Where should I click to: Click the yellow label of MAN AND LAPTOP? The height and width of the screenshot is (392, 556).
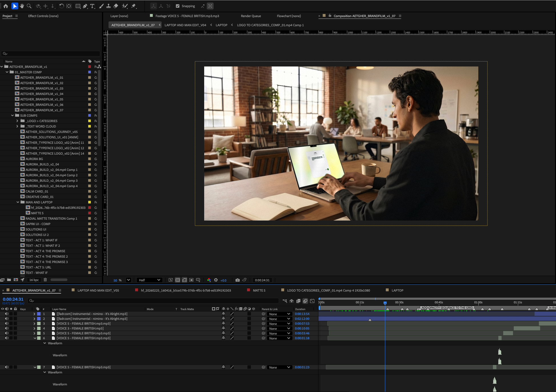89,202
